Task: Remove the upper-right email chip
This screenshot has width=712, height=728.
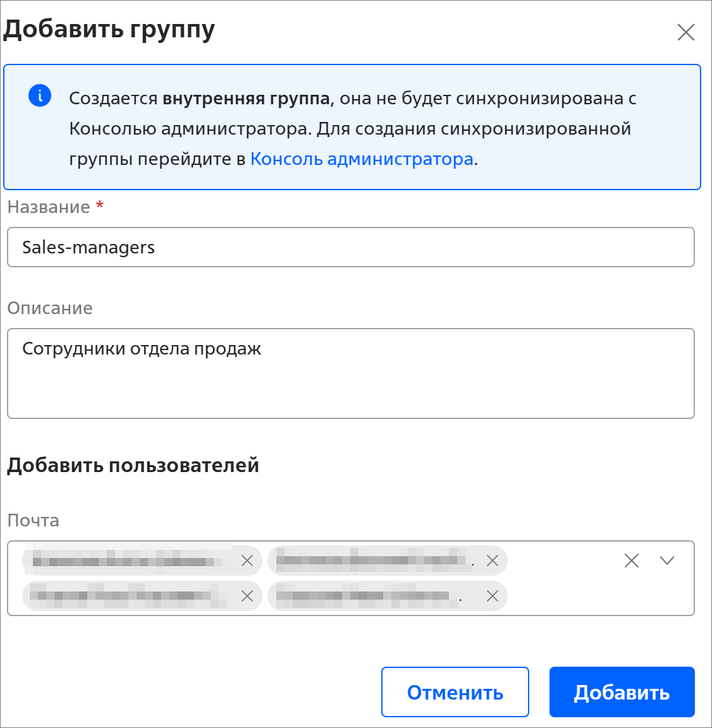Action: coord(493,561)
